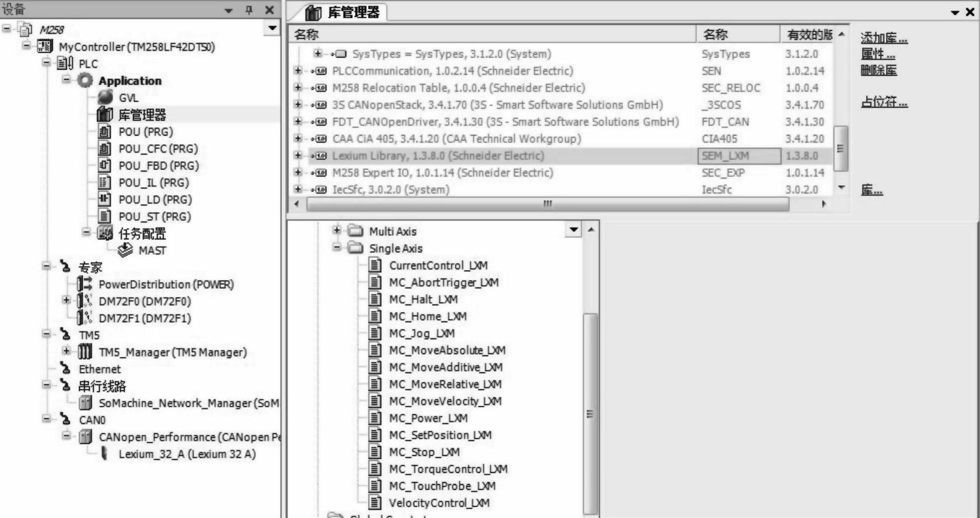The height and width of the screenshot is (518, 980).
Task: Select MC_Stop_LXM function block
Action: click(424, 452)
